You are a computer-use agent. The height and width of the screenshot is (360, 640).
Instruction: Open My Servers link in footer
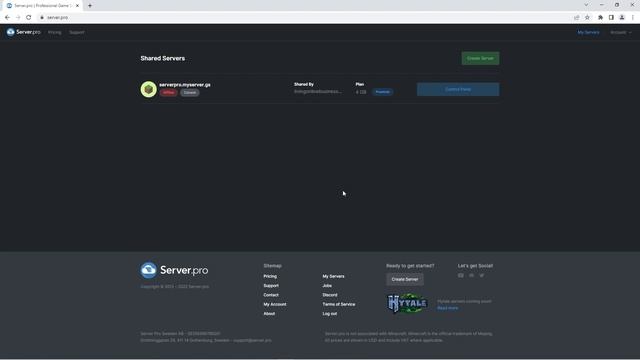[333, 276]
